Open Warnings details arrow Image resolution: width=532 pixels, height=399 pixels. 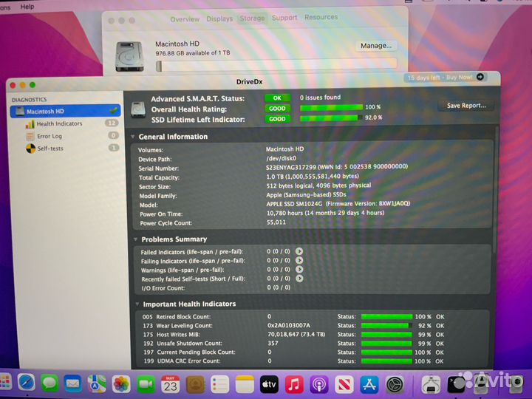(x=299, y=269)
